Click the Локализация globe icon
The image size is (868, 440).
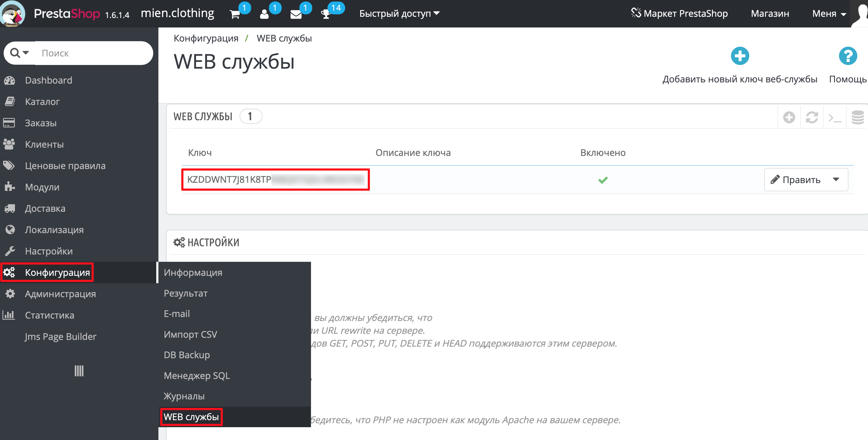[10, 230]
